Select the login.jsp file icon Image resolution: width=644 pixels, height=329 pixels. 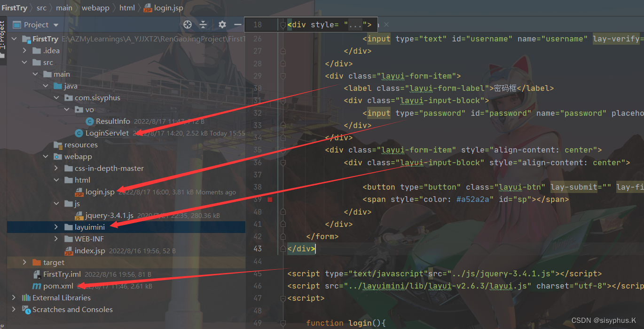(x=79, y=193)
